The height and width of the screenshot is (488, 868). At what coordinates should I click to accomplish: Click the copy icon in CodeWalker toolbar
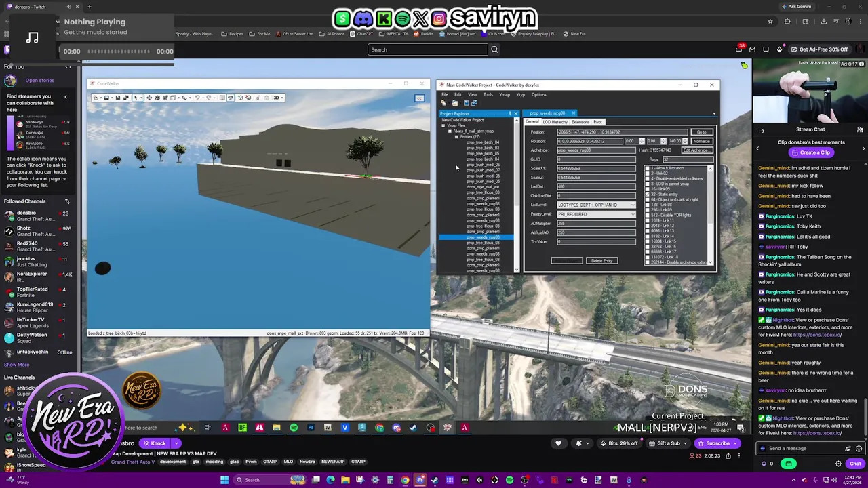(258, 98)
